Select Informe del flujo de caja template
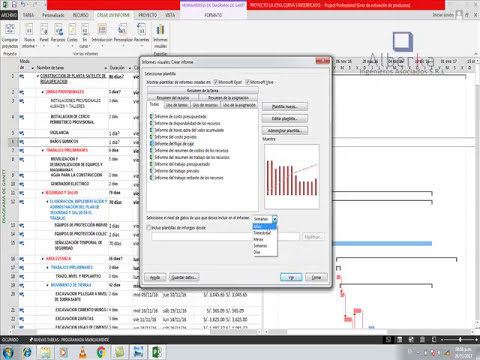Viewport: 480px width, 360px height. (x=174, y=144)
